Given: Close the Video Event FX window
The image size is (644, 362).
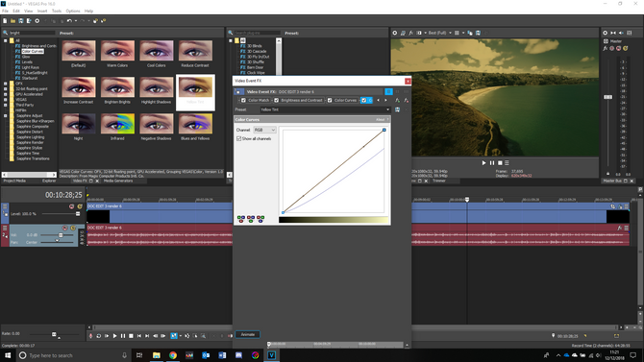Looking at the screenshot, I should pyautogui.click(x=408, y=81).
